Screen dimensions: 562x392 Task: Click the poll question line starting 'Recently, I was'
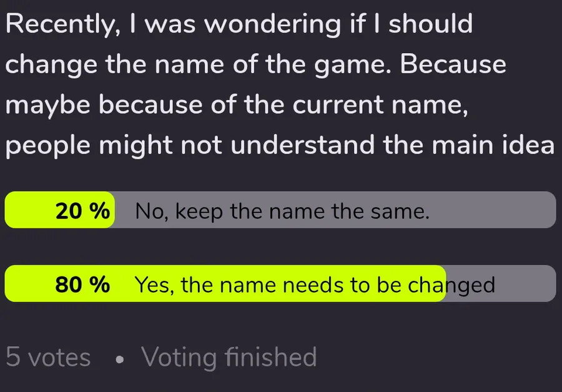tap(239, 24)
